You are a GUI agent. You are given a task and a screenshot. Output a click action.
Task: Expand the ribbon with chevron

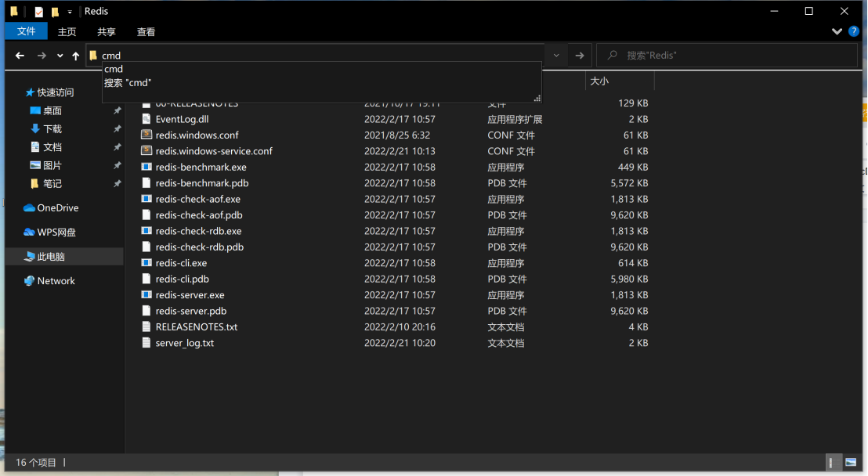pyautogui.click(x=837, y=31)
